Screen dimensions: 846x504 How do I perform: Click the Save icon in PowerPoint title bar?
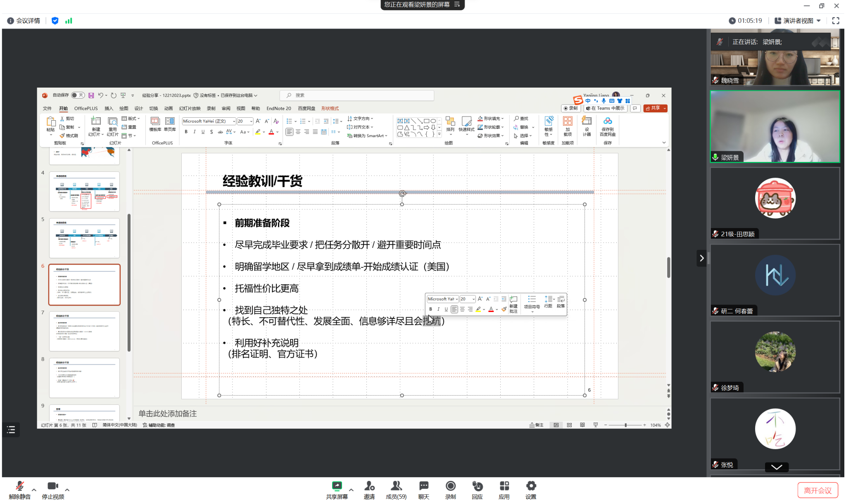(x=91, y=95)
